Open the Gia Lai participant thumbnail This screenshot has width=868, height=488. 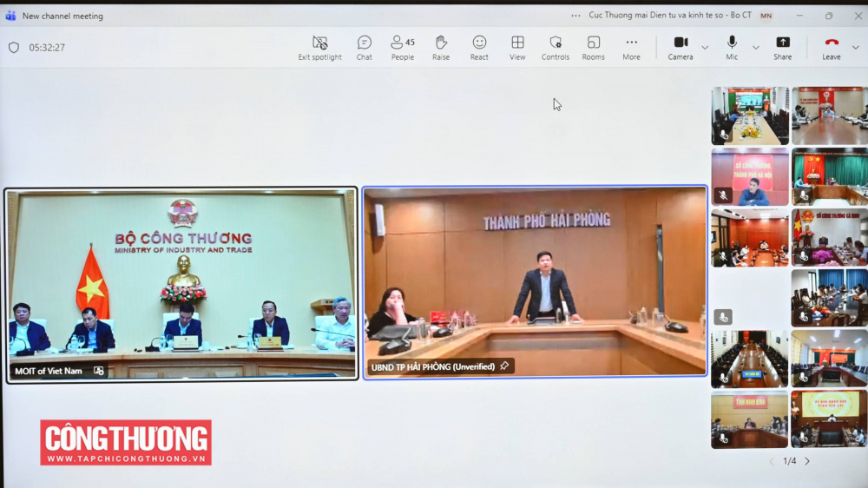click(829, 419)
